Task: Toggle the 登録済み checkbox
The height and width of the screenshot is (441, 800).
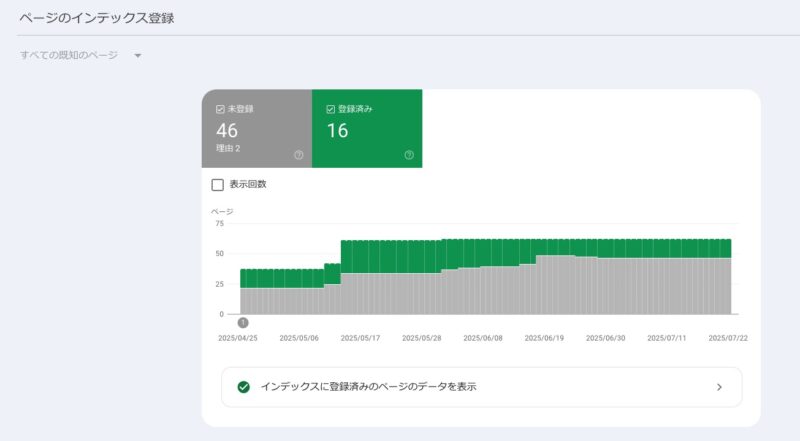Action: tap(331, 109)
